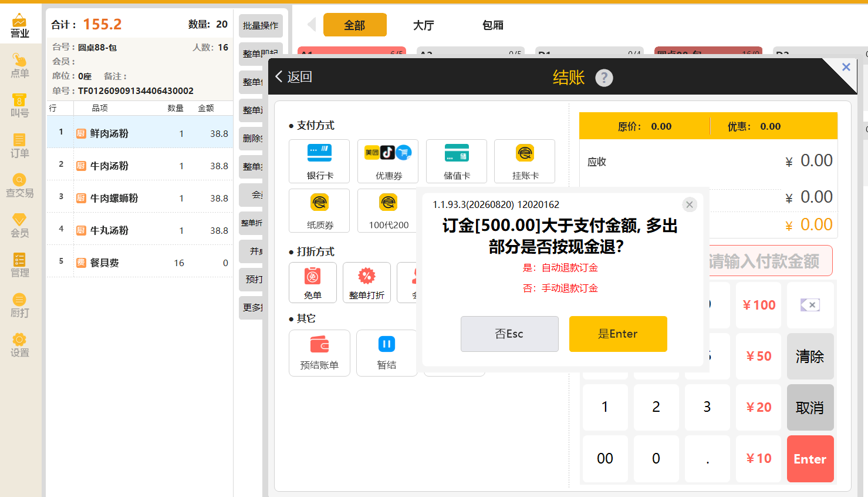Click the help question mark icon
The image size is (868, 497).
(604, 78)
